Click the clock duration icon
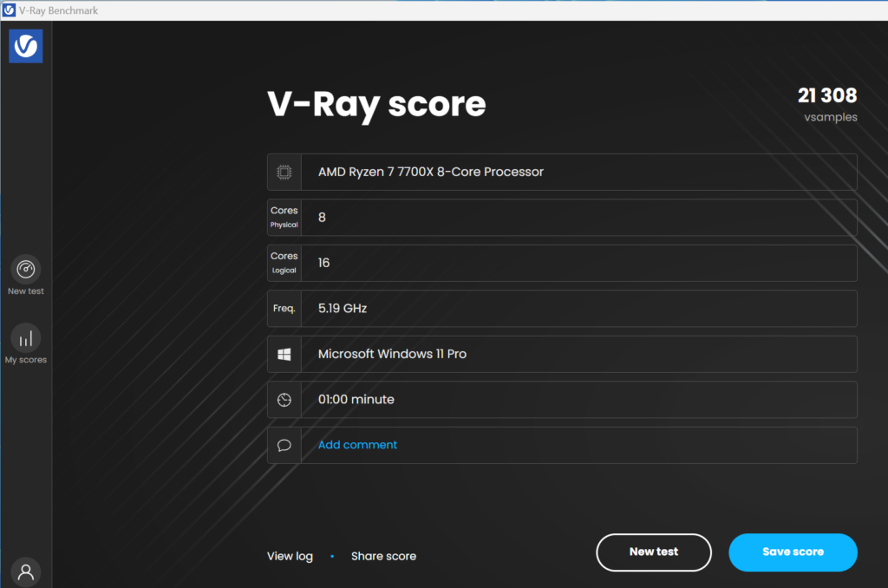 (284, 400)
